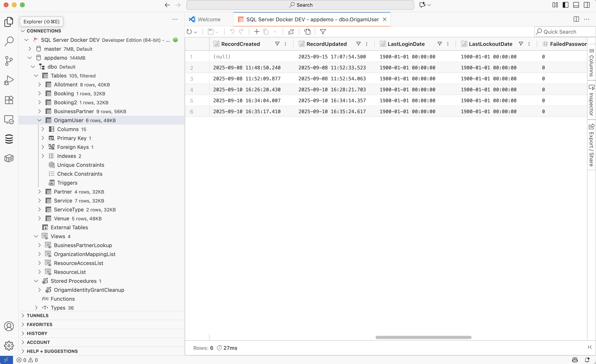Click the table filter funnel icon in toolbar
The image size is (596, 364).
click(x=323, y=32)
